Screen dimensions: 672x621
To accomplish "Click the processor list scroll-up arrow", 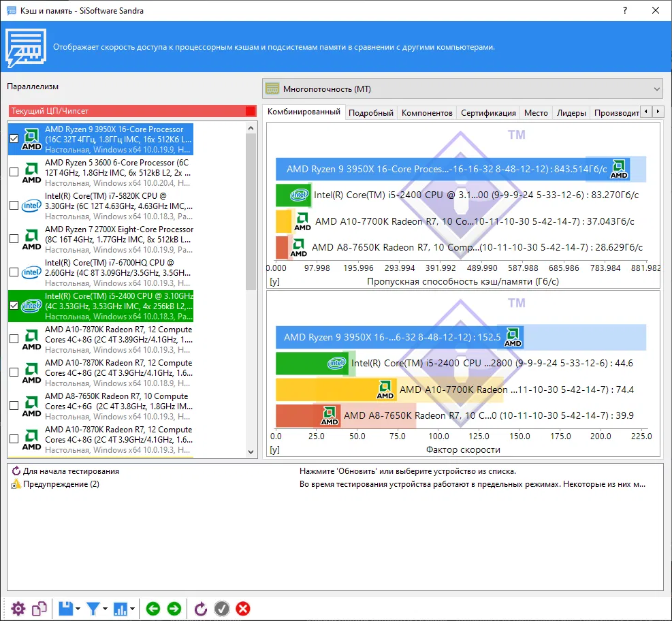I will 251,128.
